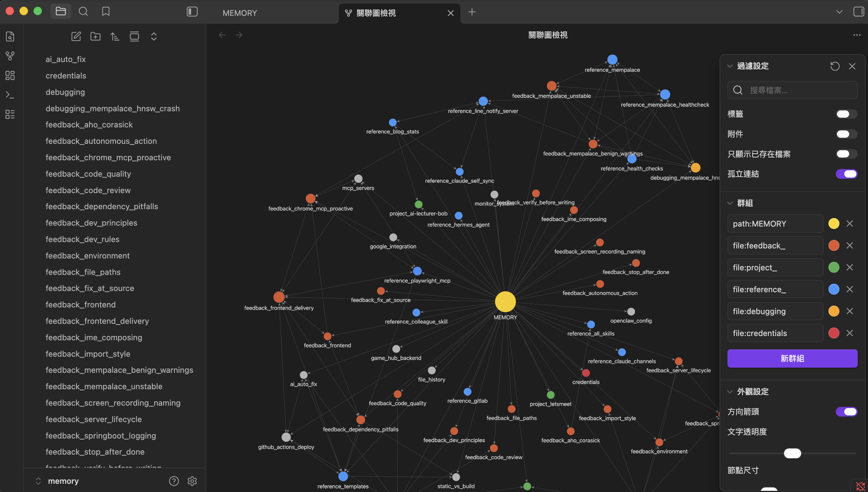The image size is (868, 492).
Task: Toggle 只顯示已存在檔案 switch
Action: click(x=846, y=154)
